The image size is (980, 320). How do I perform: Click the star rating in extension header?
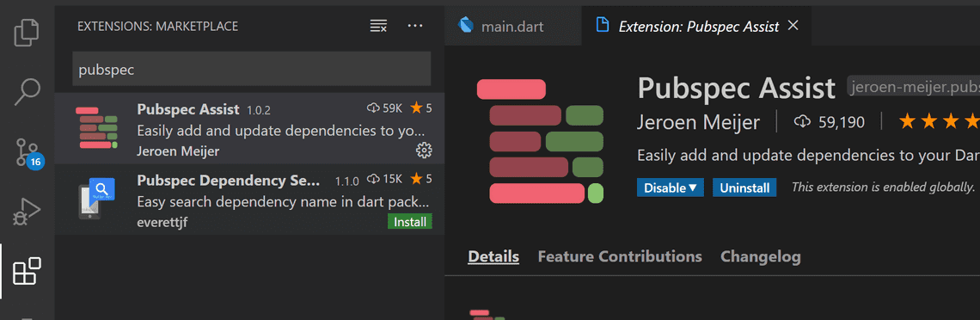pos(940,122)
